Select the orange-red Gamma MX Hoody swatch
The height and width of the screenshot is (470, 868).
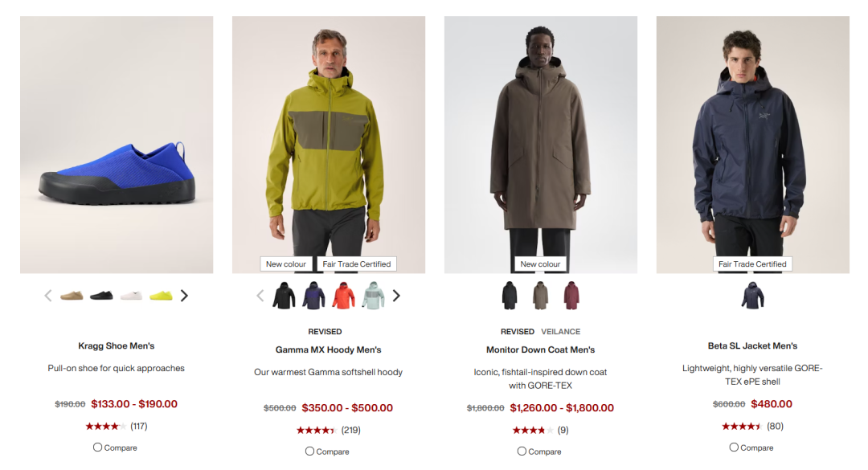click(343, 296)
